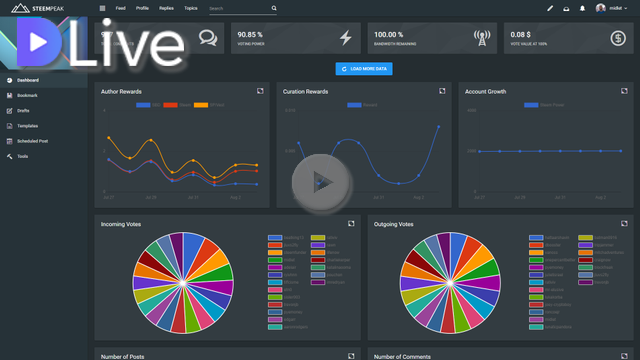Viewport: 640px width, 360px height.
Task: Click the Author Rewards title
Action: tap(121, 92)
